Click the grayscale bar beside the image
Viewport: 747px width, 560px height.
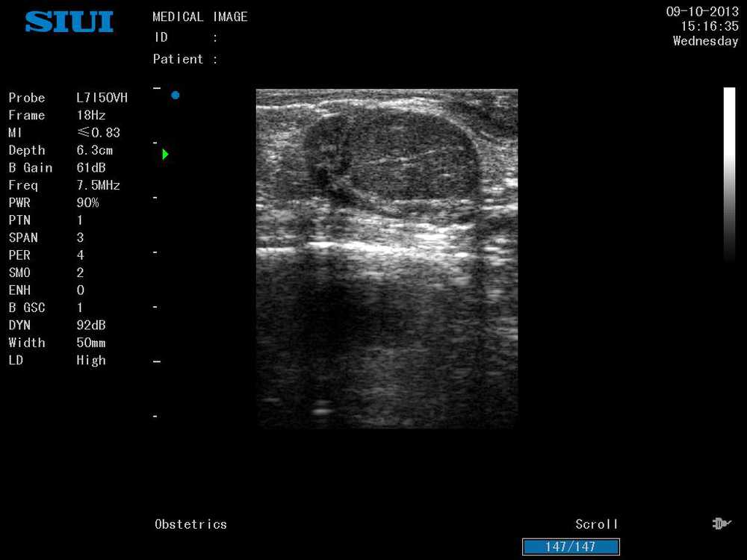point(729,174)
